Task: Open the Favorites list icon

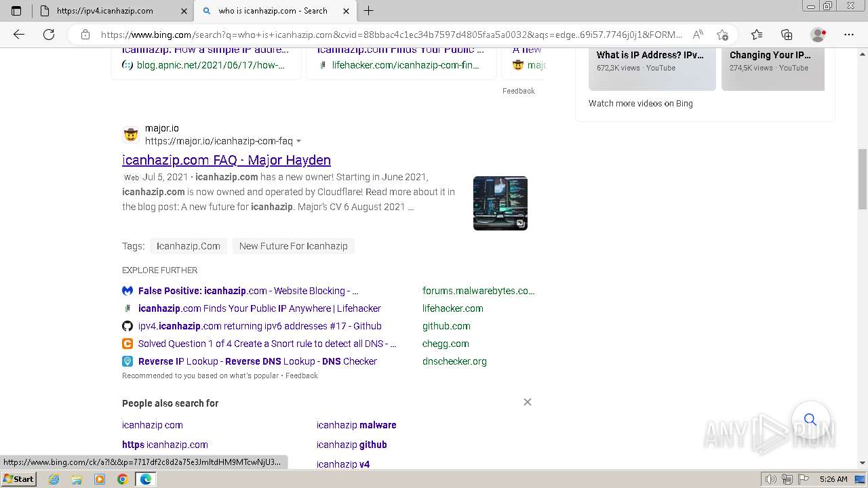Action: click(757, 35)
